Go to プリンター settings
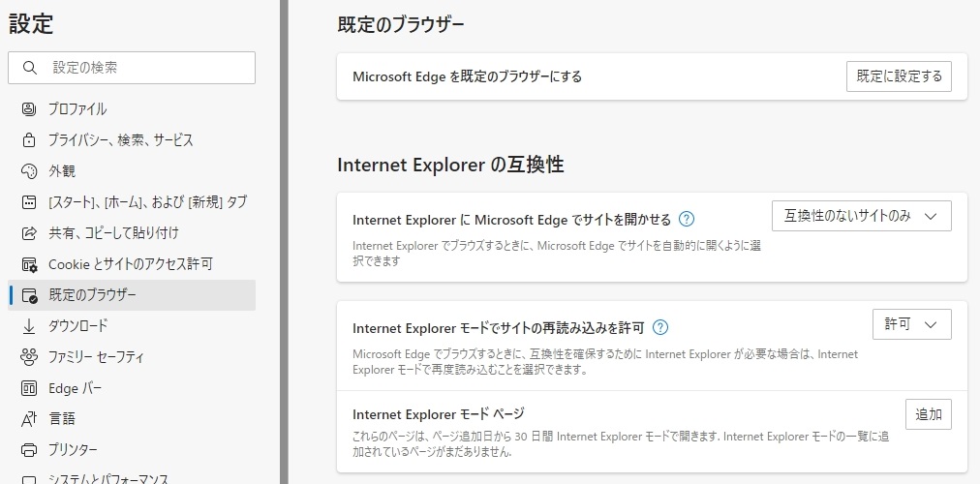This screenshot has width=980, height=484. [x=132, y=450]
